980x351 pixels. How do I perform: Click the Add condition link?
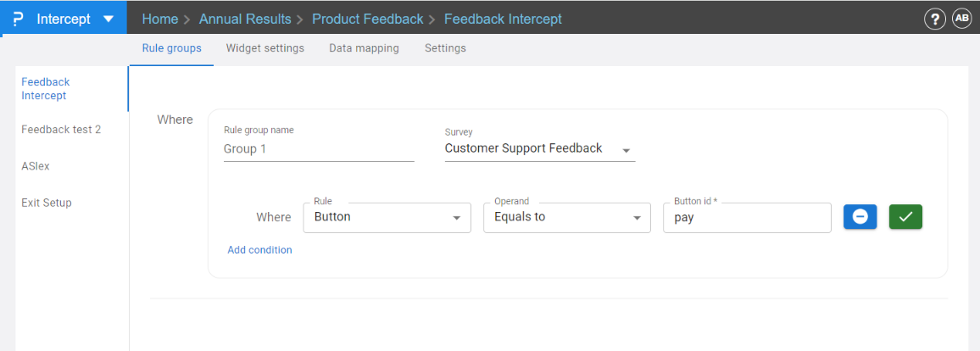(259, 250)
